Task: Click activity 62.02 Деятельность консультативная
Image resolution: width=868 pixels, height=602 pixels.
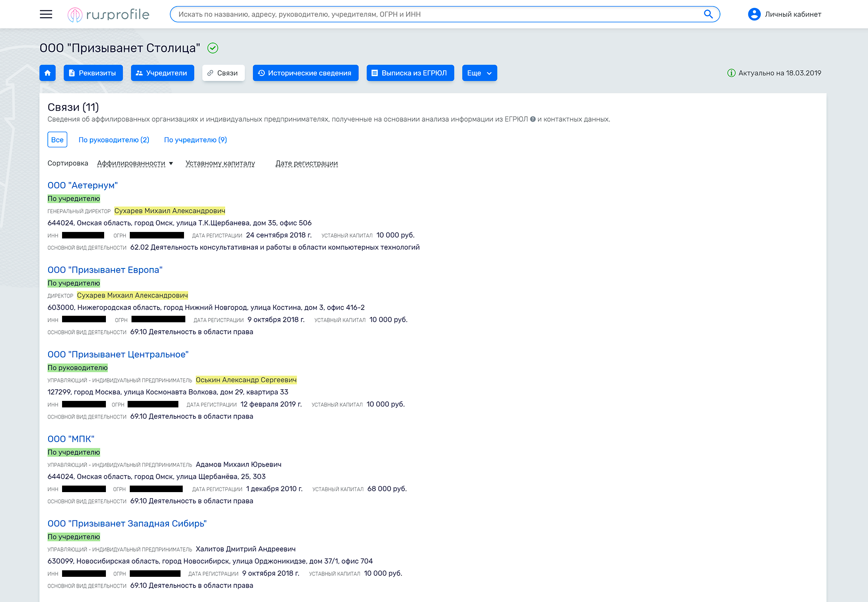Action: click(x=275, y=247)
